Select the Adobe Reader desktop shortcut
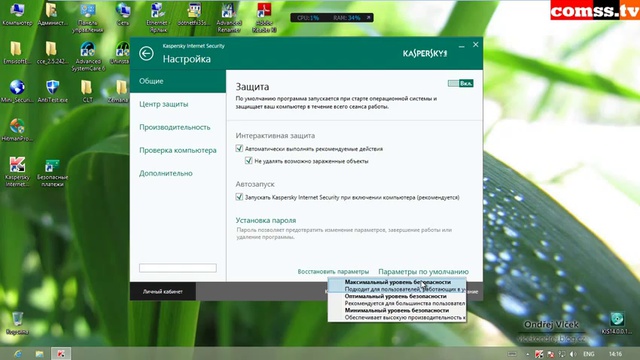The width and height of the screenshot is (640, 360). click(x=264, y=18)
